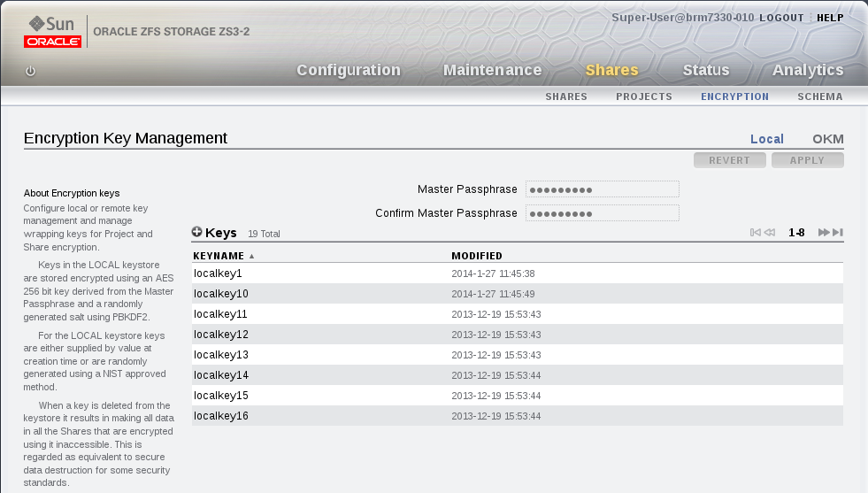Image resolution: width=868 pixels, height=493 pixels.
Task: Jump to the first page of keys
Action: tap(755, 232)
